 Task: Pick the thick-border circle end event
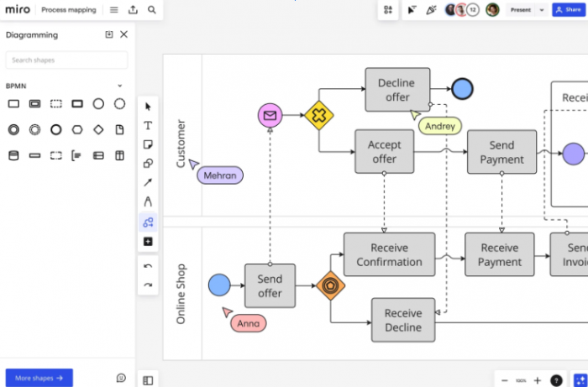coord(56,129)
